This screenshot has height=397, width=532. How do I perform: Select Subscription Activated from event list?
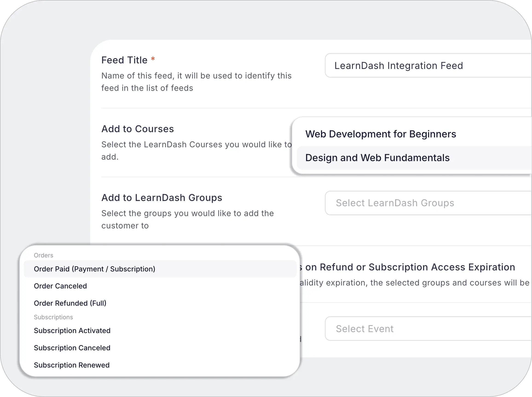click(72, 331)
